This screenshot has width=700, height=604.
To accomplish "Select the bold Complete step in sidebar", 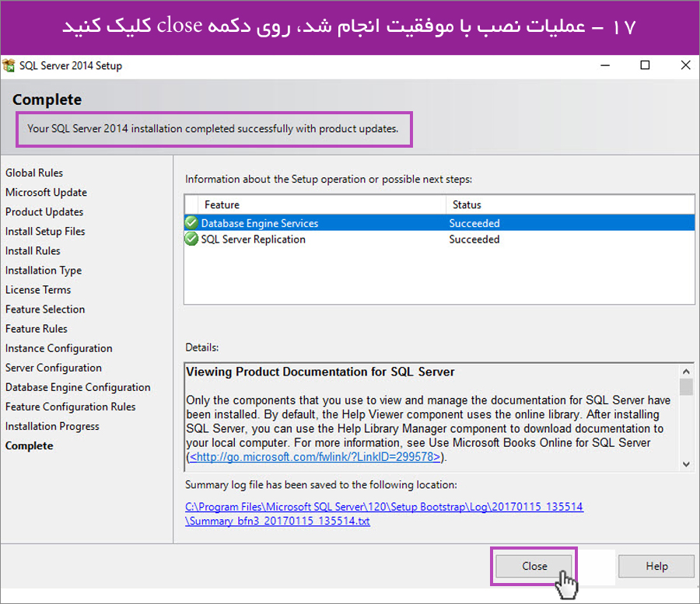I will 29,445.
